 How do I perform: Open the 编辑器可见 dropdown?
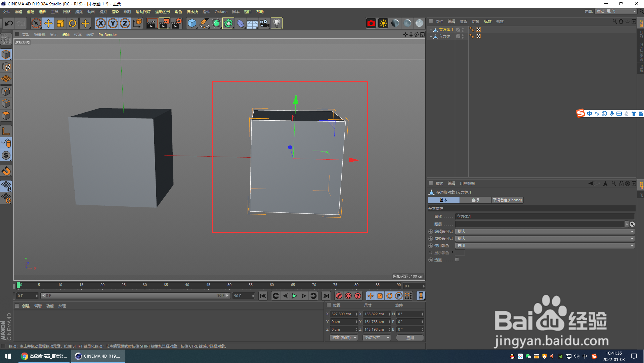click(545, 231)
